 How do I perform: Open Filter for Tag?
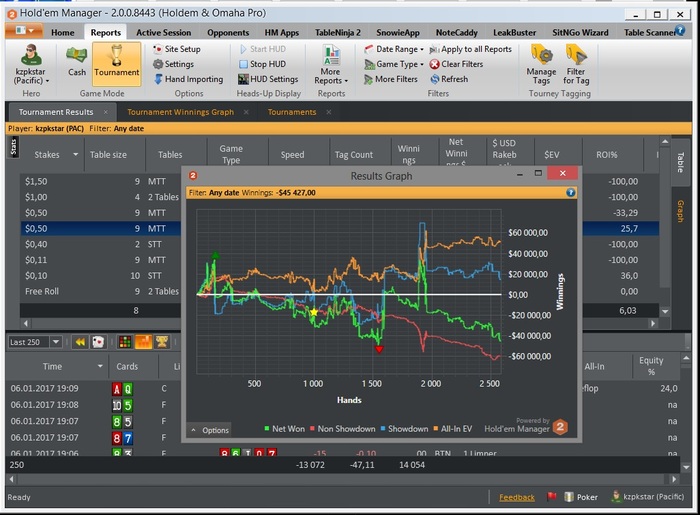576,65
